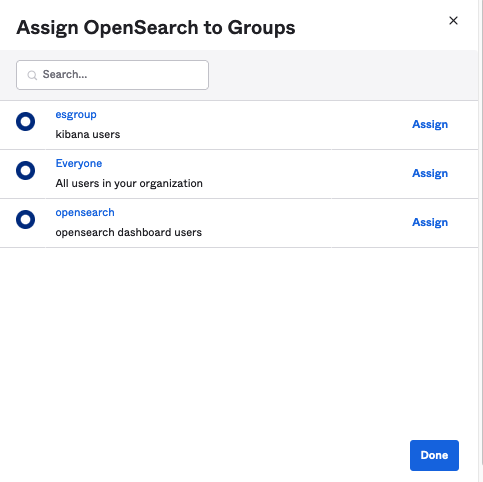Open the opensearch group link
483x482 pixels.
coord(85,212)
